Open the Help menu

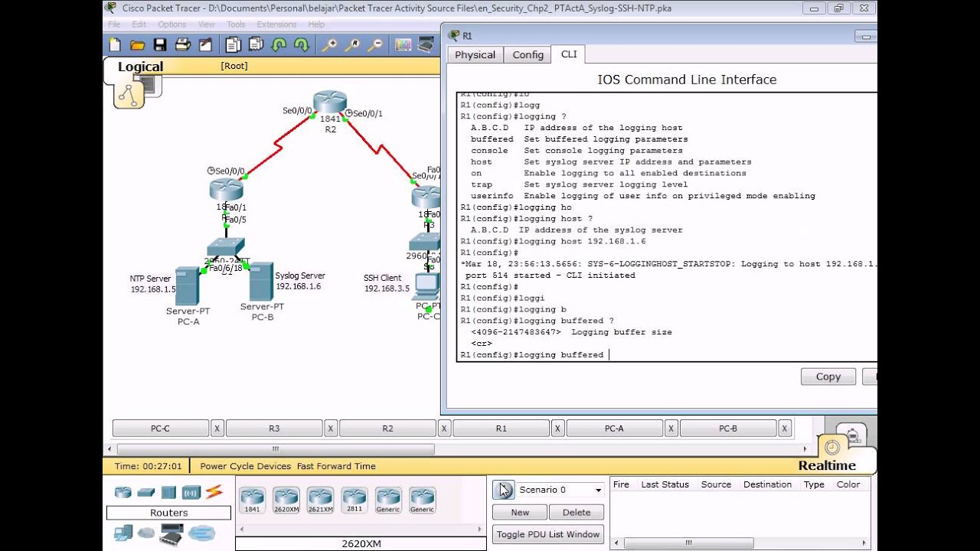point(316,24)
